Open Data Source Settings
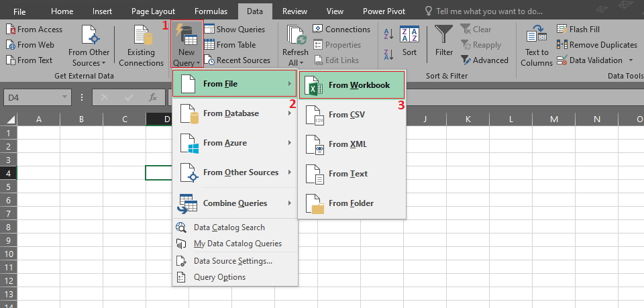This screenshot has height=308, width=644. point(232,261)
